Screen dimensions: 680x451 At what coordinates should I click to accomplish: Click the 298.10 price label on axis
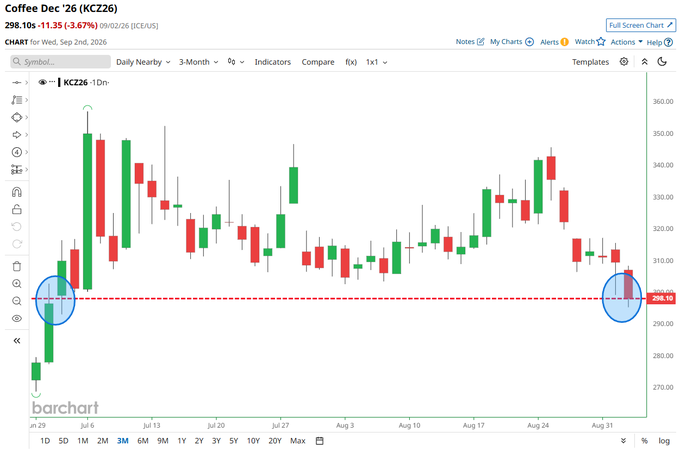[x=662, y=298]
